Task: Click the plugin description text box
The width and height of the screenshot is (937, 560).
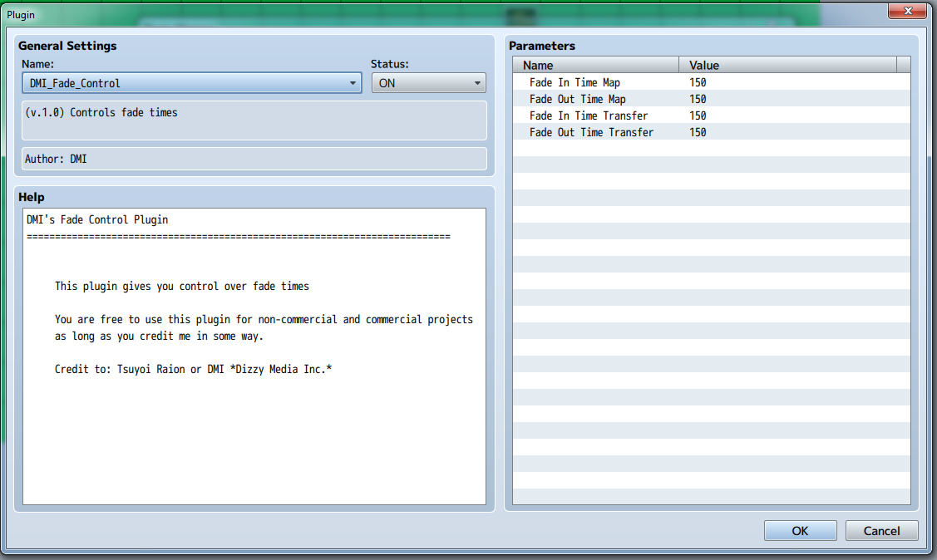Action: tap(254, 120)
